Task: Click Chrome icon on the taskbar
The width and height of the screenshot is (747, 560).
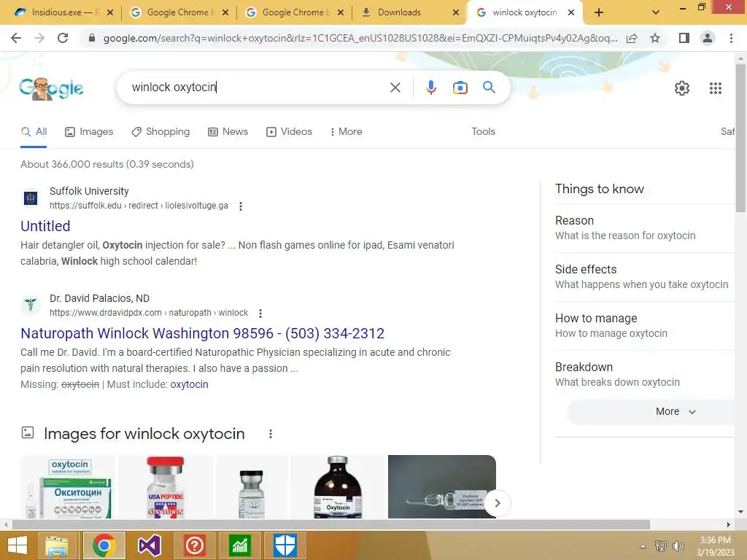Action: tap(104, 545)
